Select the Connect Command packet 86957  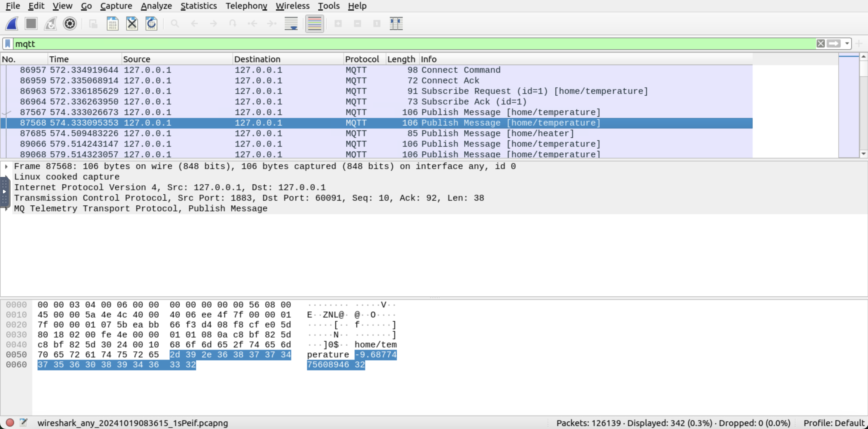pyautogui.click(x=376, y=70)
